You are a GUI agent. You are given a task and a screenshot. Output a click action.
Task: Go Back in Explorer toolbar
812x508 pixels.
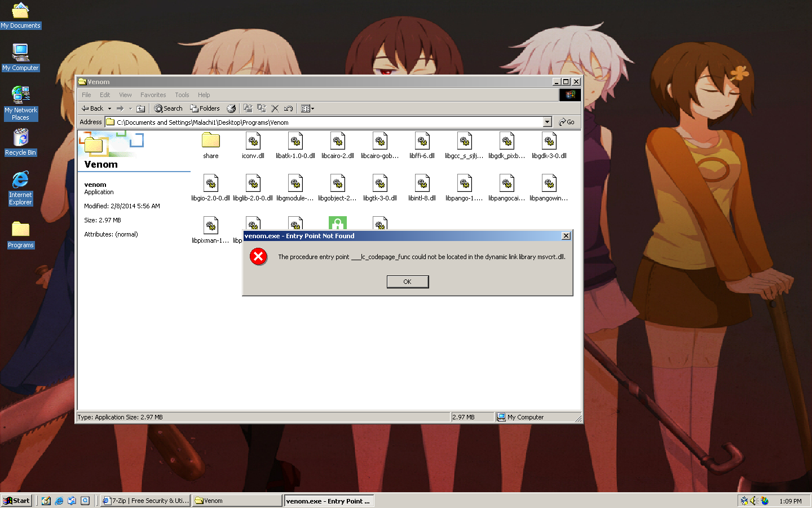[x=92, y=108]
